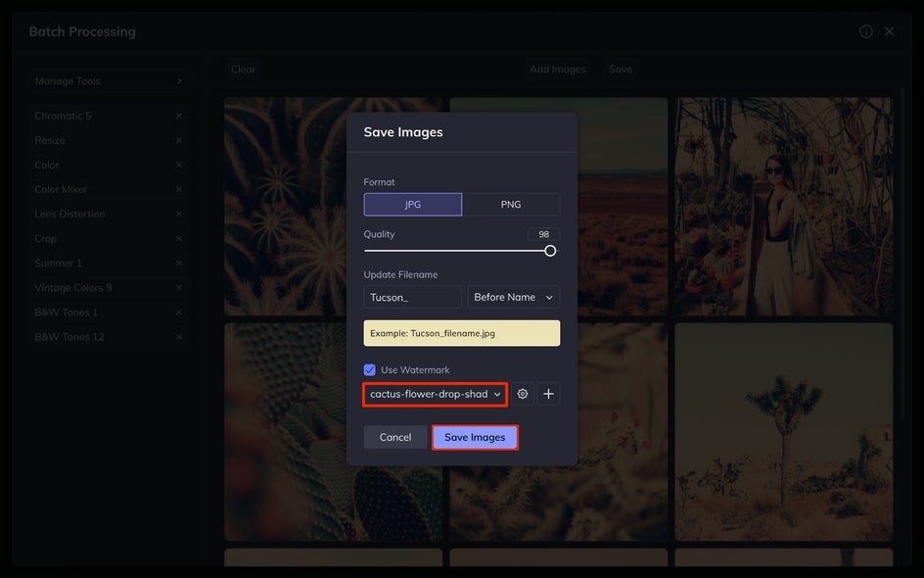Click Save in the top bar
The image size is (924, 578).
(621, 69)
